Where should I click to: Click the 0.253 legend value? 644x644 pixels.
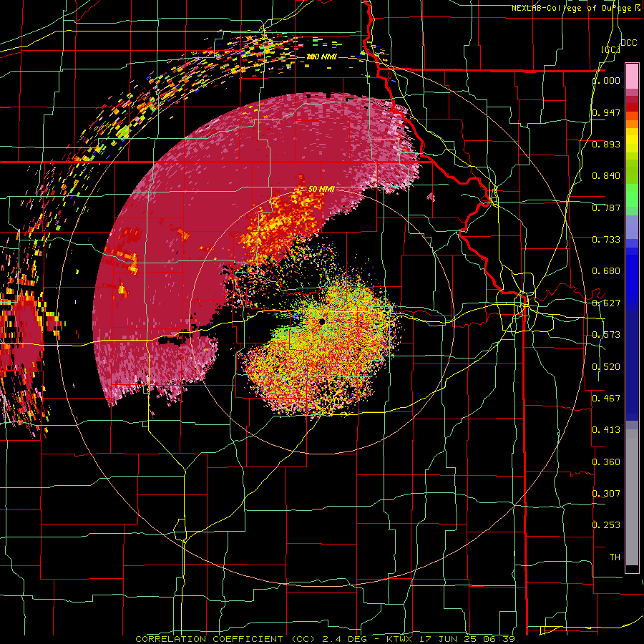pos(606,525)
